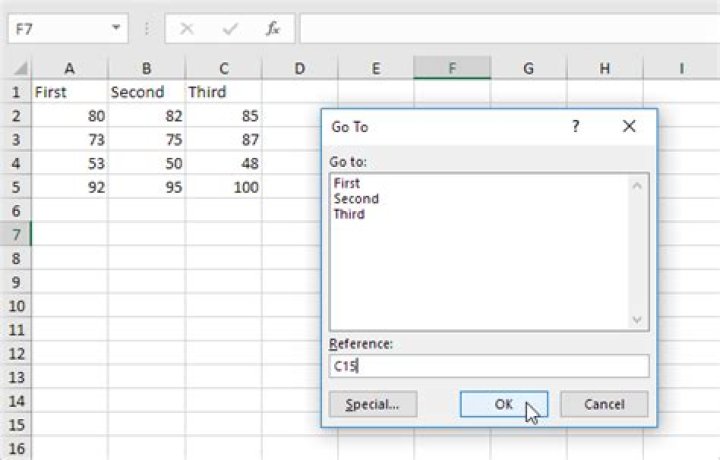
Task: Click the Insert Function fx icon
Action: click(x=272, y=29)
